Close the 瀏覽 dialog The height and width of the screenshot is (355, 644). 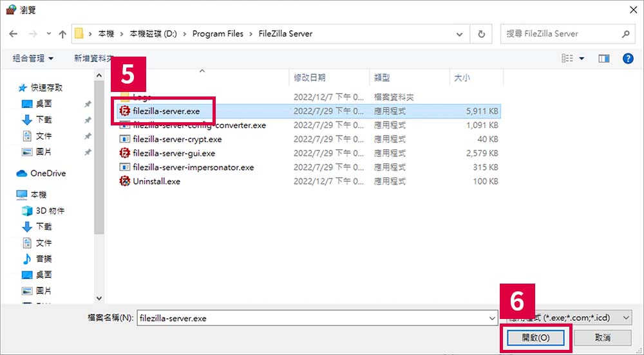point(633,10)
